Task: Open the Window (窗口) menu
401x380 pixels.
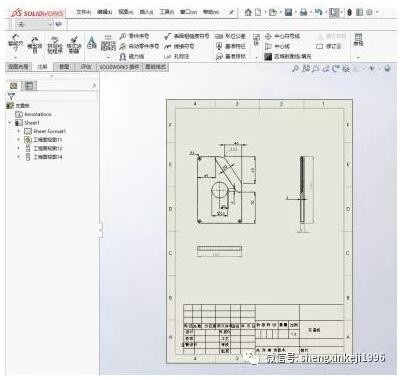Action: (x=189, y=12)
